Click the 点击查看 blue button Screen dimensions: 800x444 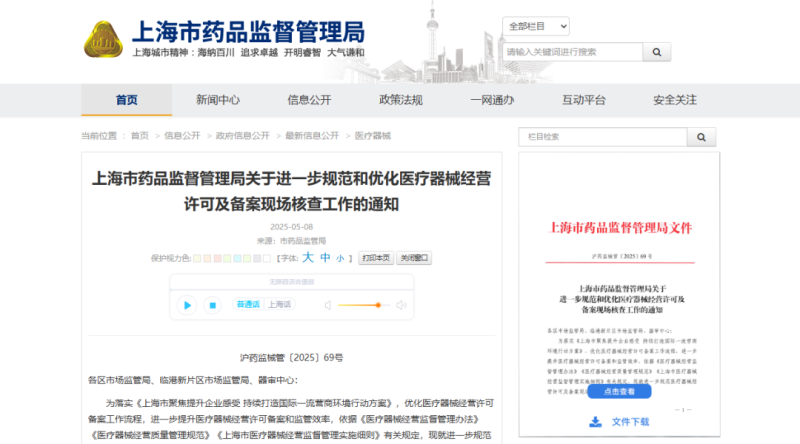pyautogui.click(x=618, y=393)
